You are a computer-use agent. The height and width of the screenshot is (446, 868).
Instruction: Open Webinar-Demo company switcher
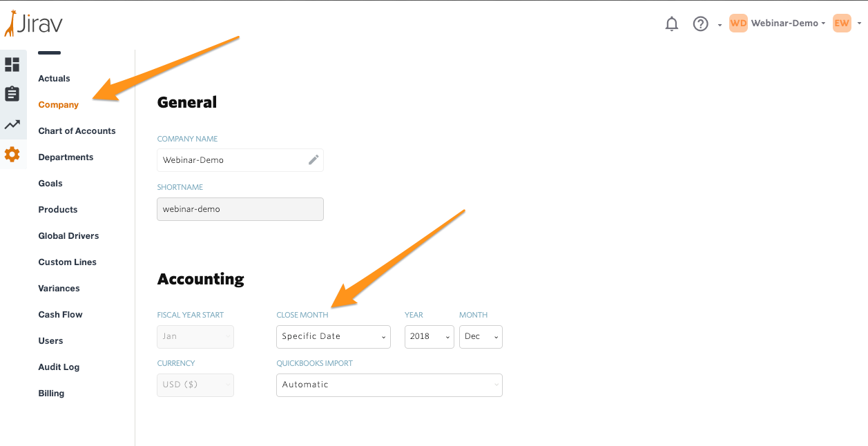point(778,23)
